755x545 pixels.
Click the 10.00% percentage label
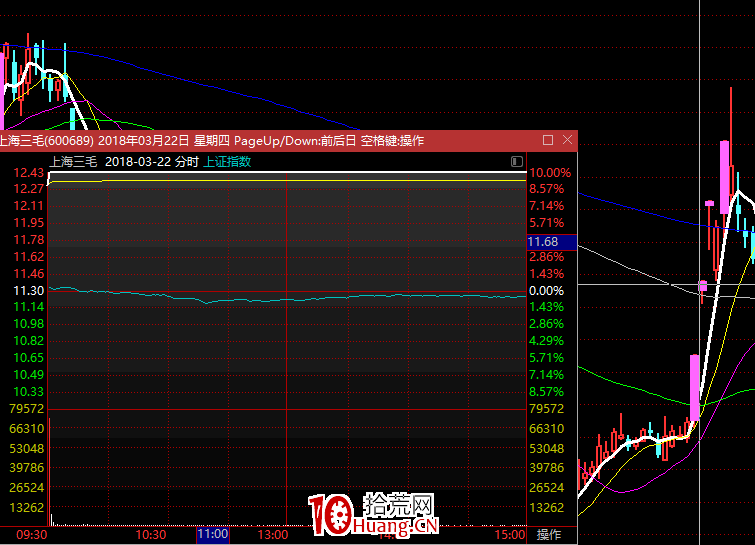click(x=550, y=172)
